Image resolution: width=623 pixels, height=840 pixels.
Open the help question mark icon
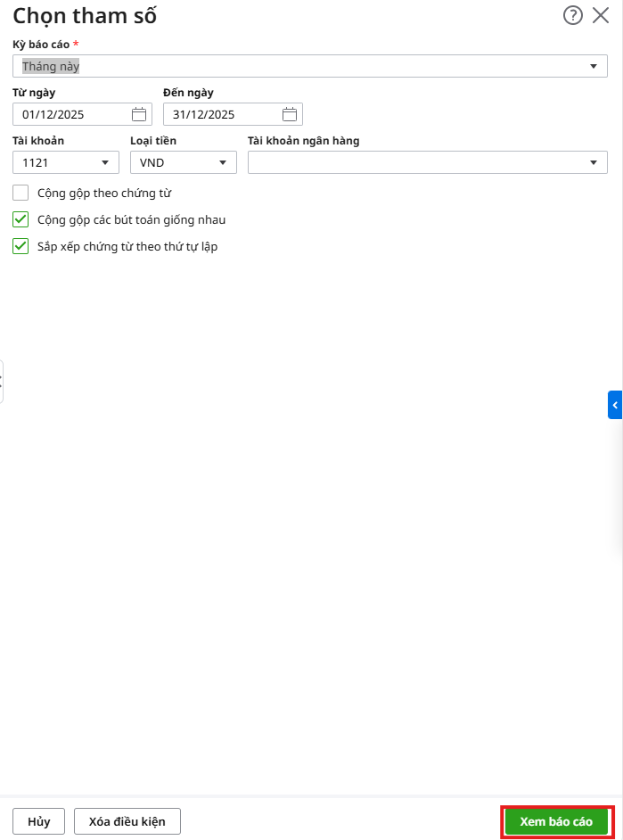[x=573, y=15]
